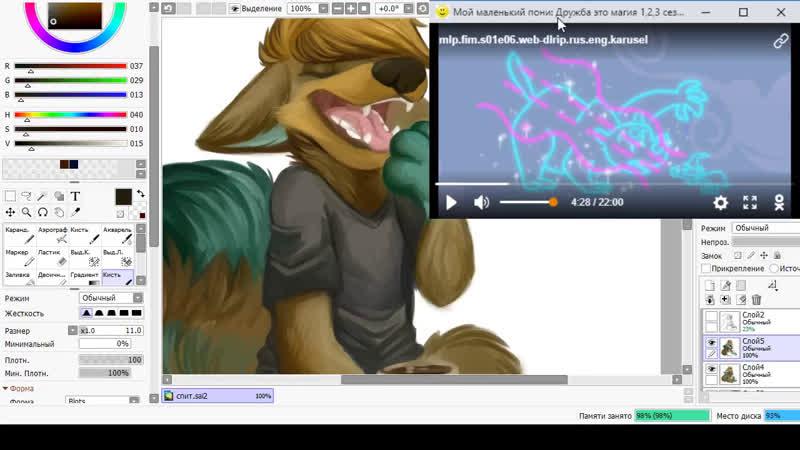Viewport: 800px width, 450px height.
Task: Select the Magic Wand tool
Action: 43,196
